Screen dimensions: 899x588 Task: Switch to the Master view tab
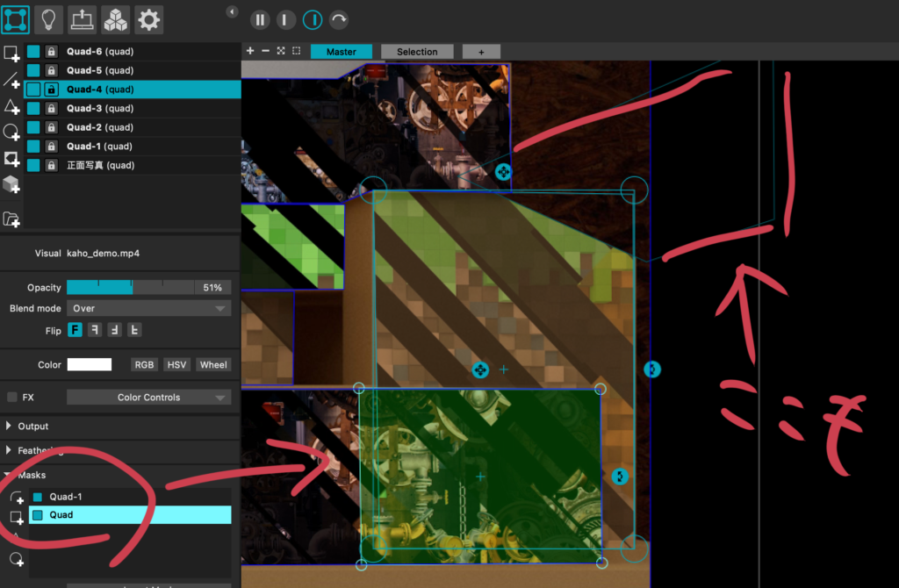click(x=341, y=52)
